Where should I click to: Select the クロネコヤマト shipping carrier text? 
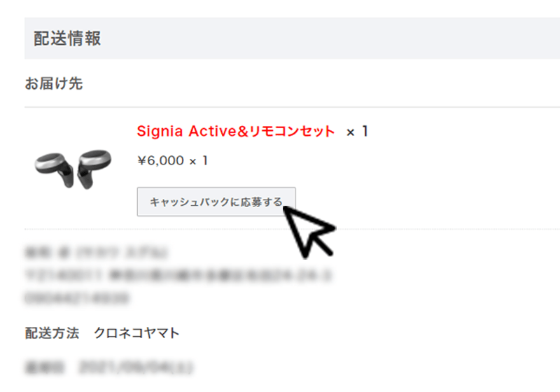136,332
